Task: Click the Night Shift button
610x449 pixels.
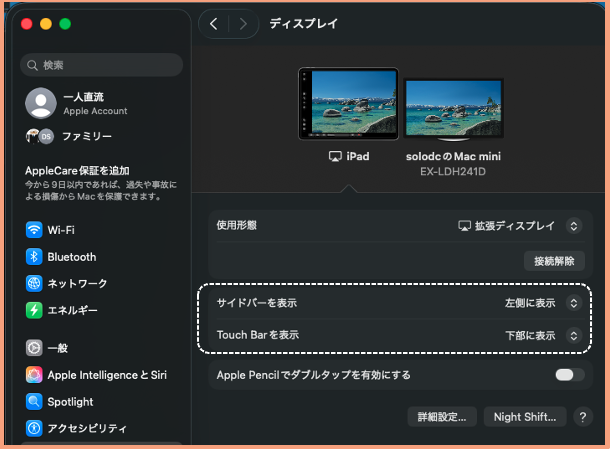Action: point(525,416)
